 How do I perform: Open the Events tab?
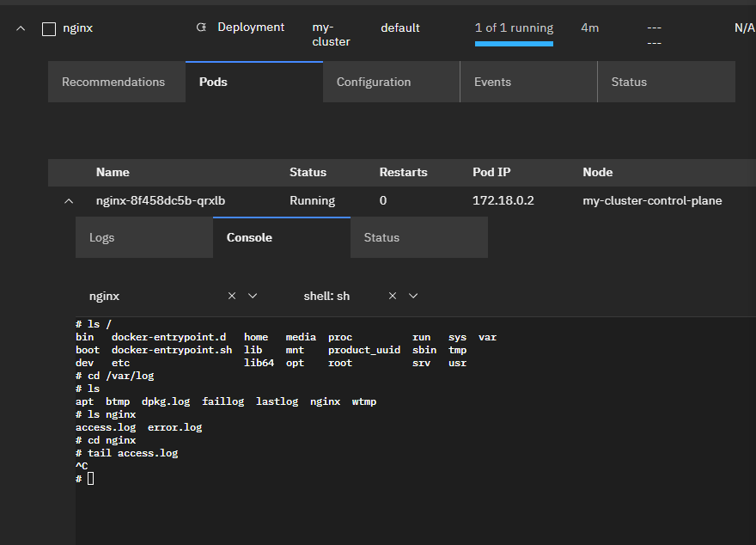[x=492, y=82]
